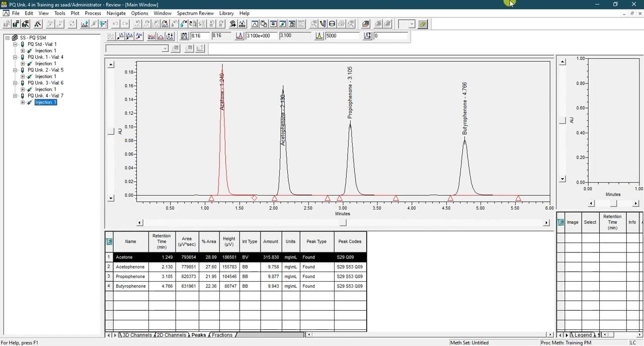Image resolution: width=644 pixels, height=346 pixels.
Task: Select PQ Unk. 3 - Vial: 6 tree item
Action: coord(45,83)
